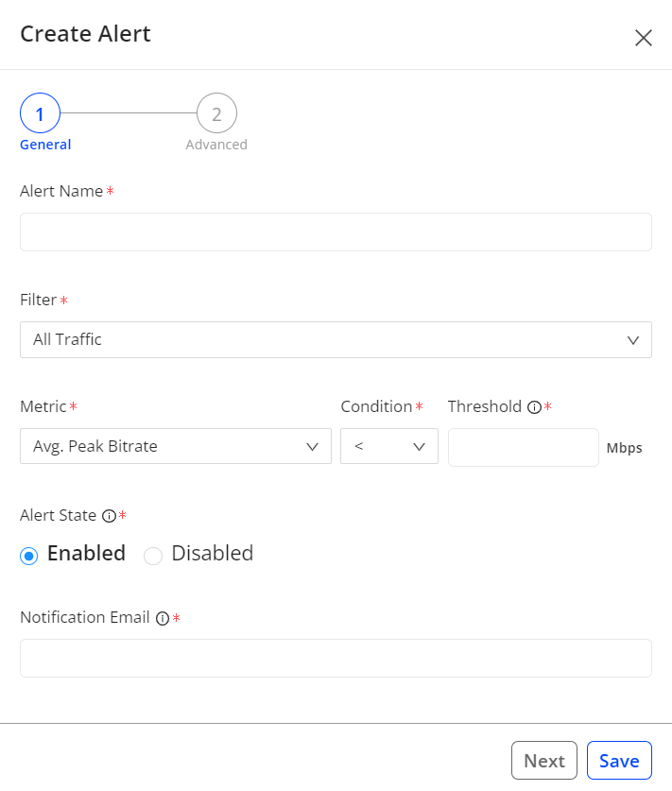Open the Condition operator dropdown
This screenshot has width=672, height=791.
tap(388, 447)
